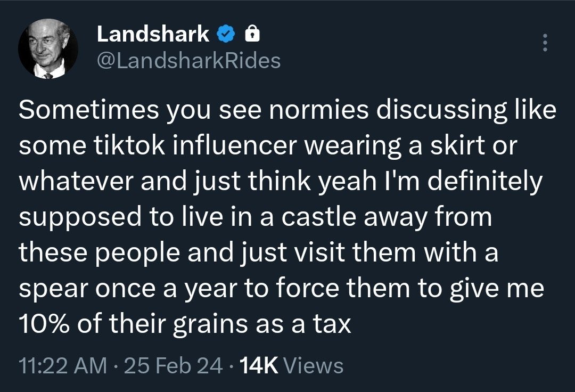The width and height of the screenshot is (575, 392).
Task: Click the Views label
Action: pos(314,366)
